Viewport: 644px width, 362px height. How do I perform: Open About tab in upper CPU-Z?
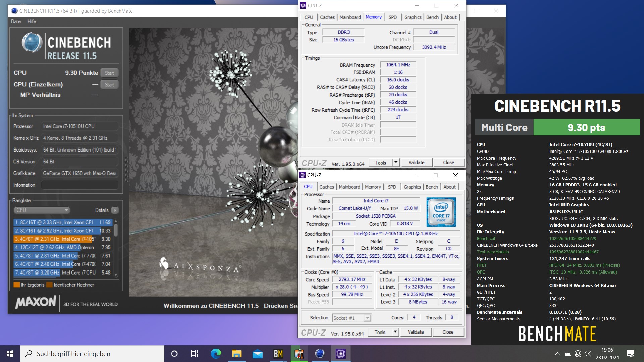coord(450,17)
